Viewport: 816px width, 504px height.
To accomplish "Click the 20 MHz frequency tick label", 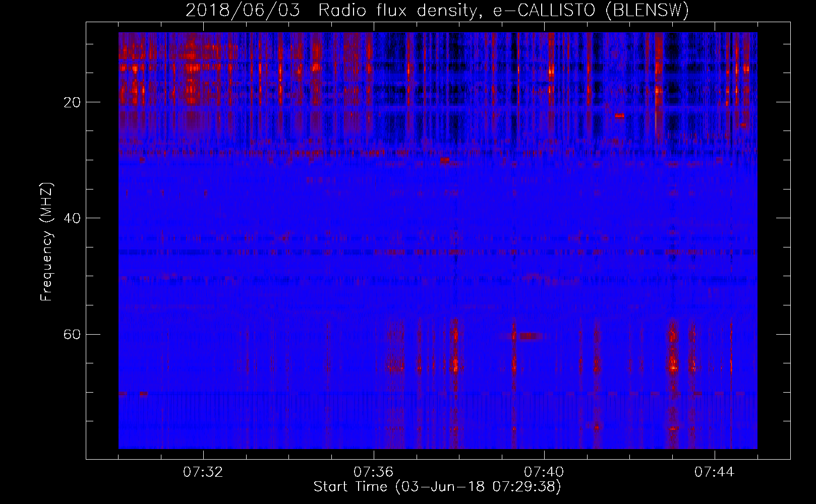I will 72,102.
